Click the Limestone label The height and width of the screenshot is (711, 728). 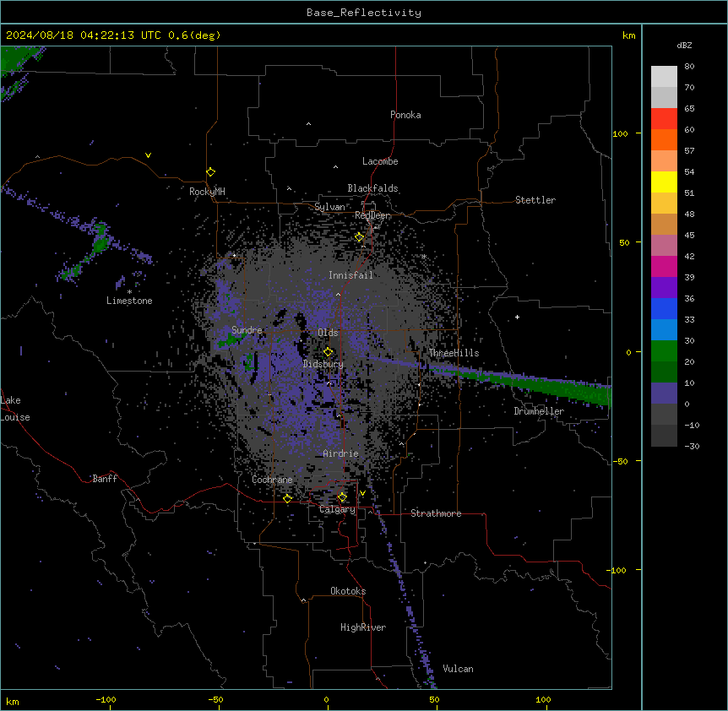coord(129,301)
